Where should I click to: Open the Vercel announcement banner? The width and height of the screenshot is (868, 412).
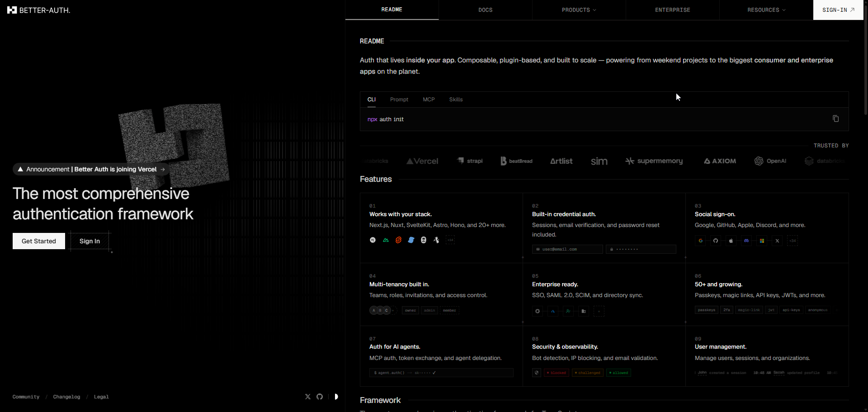point(91,169)
